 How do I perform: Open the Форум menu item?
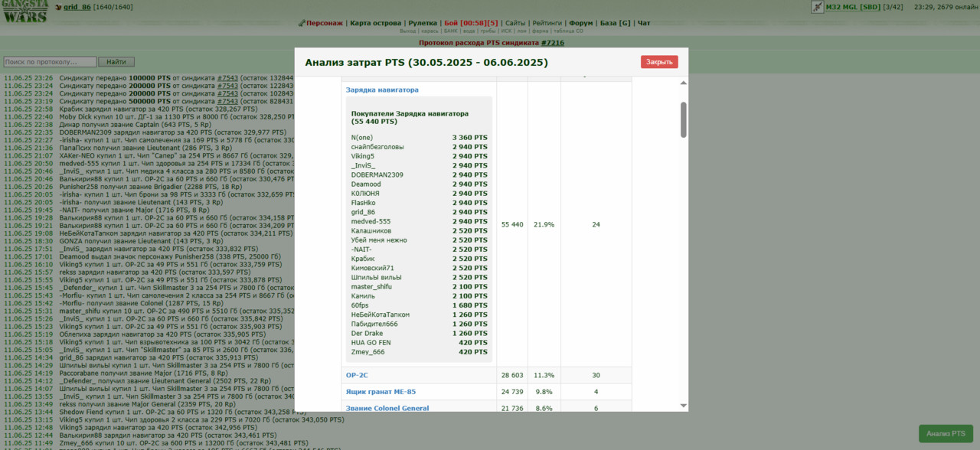pos(581,24)
